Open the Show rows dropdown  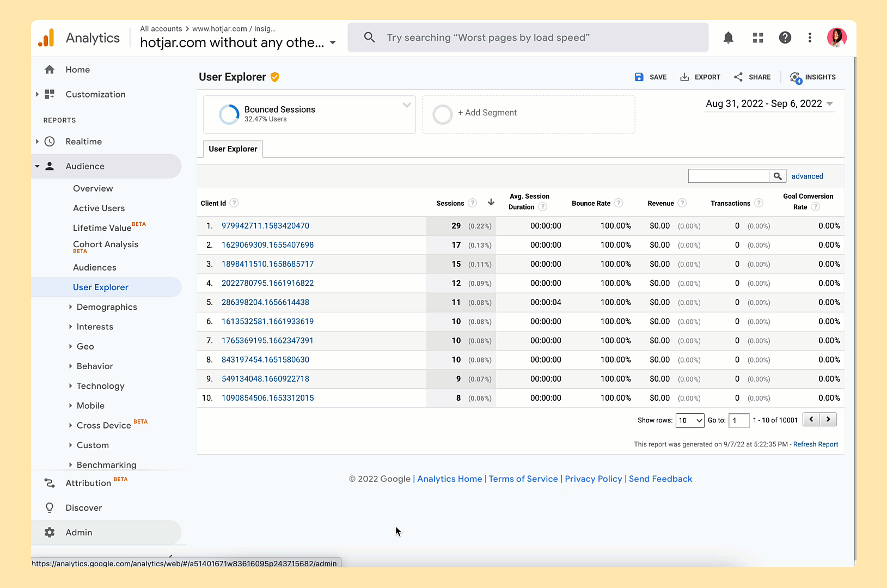pyautogui.click(x=690, y=420)
